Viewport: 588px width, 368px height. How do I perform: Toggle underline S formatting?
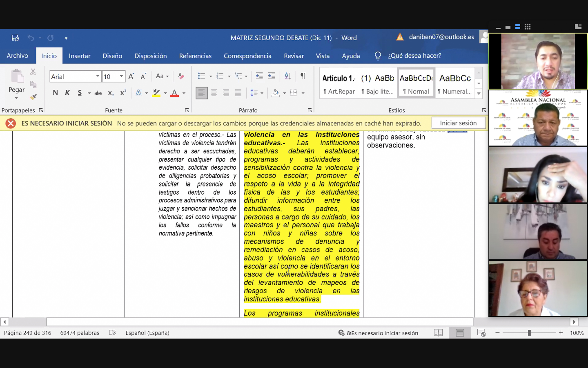pos(80,93)
